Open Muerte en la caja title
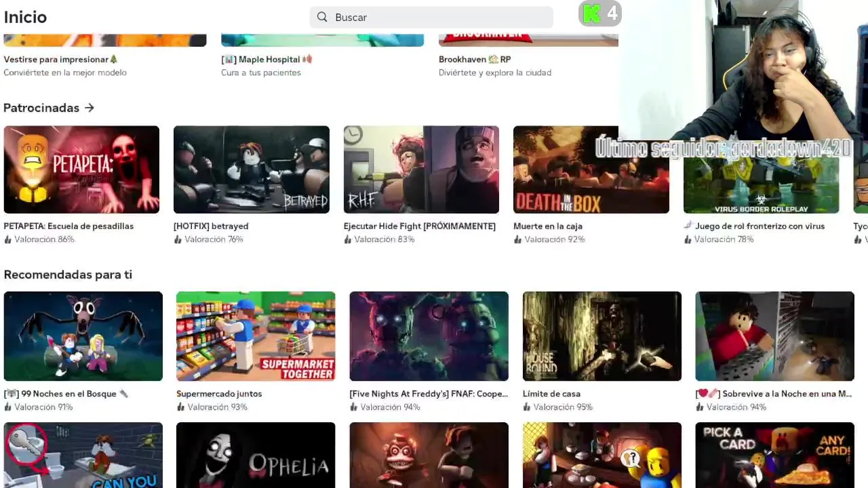 pyautogui.click(x=548, y=226)
